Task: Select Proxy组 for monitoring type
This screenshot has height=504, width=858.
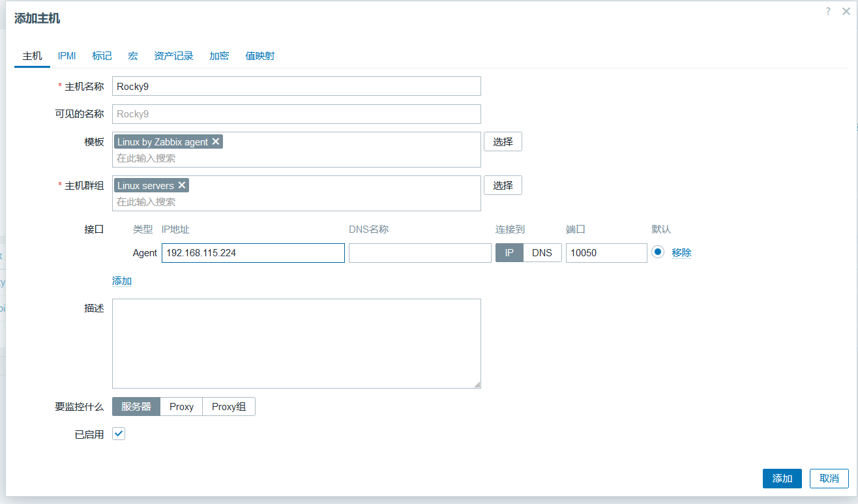Action: click(229, 406)
